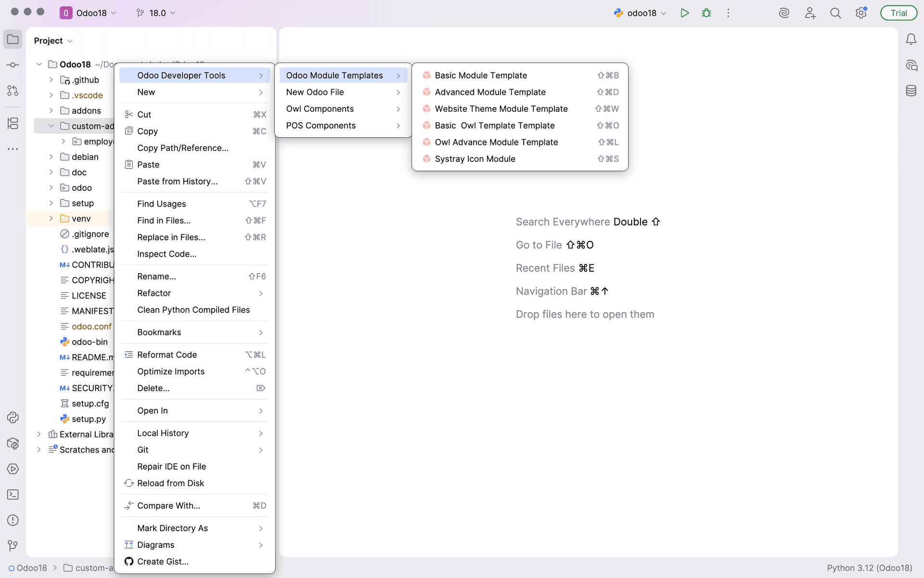924x578 pixels.
Task: Click the Trial button
Action: click(x=898, y=13)
